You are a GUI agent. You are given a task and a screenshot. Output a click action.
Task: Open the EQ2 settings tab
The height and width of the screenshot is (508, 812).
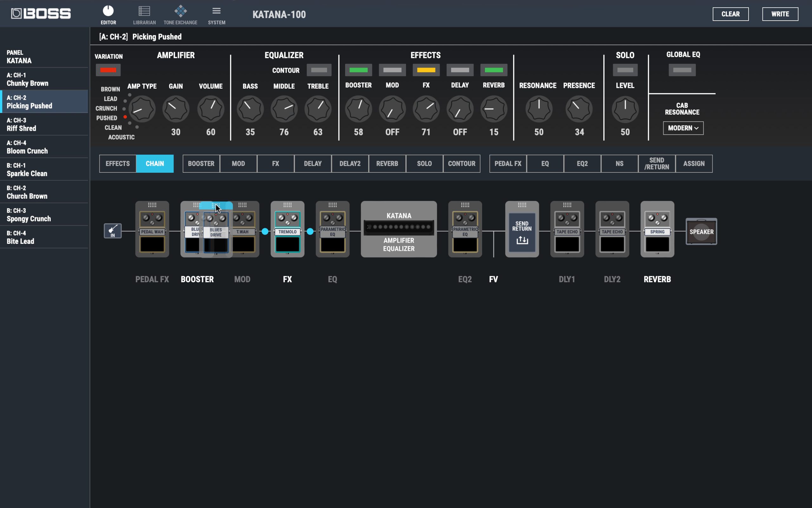(x=582, y=164)
